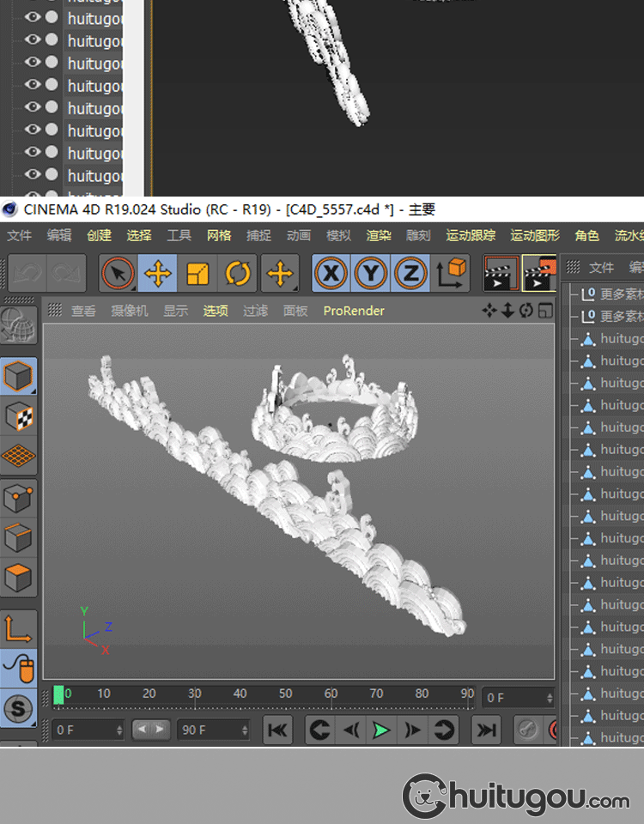
Task: Choose the Rotate tool
Action: [238, 274]
